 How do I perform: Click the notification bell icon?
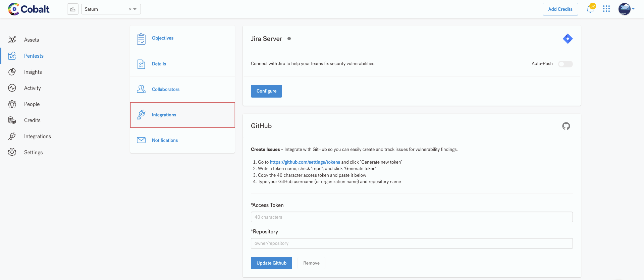pos(590,9)
